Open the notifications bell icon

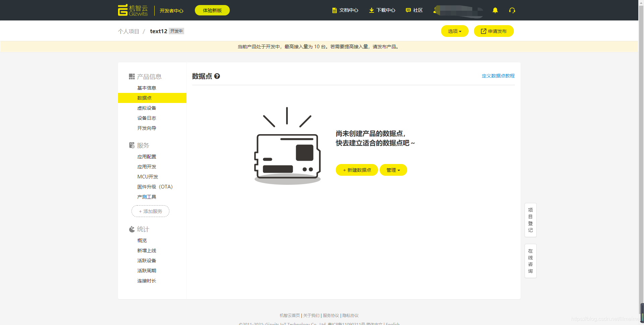tap(495, 10)
